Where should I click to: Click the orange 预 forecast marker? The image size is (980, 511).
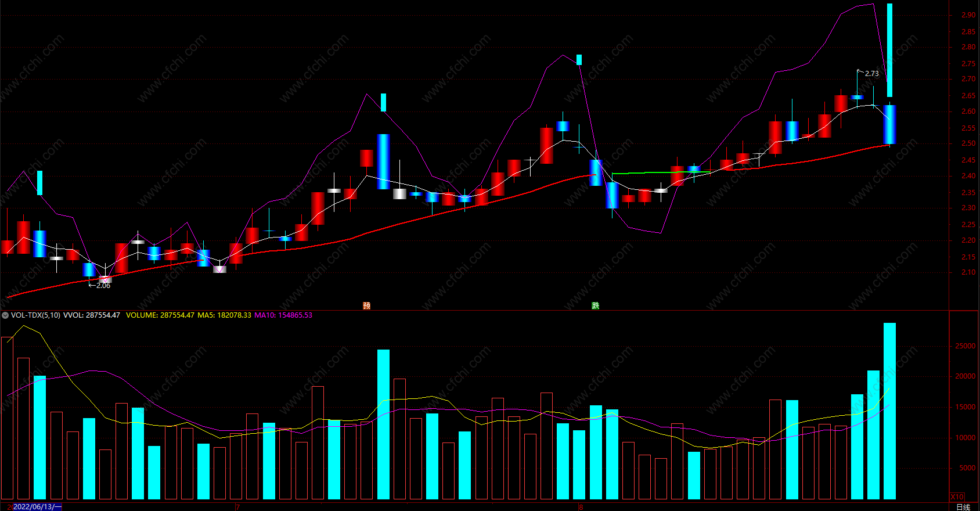pos(366,305)
